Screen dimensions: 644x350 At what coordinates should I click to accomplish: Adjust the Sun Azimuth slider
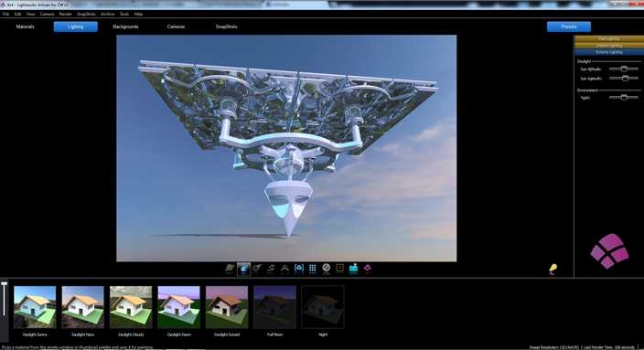624,79
